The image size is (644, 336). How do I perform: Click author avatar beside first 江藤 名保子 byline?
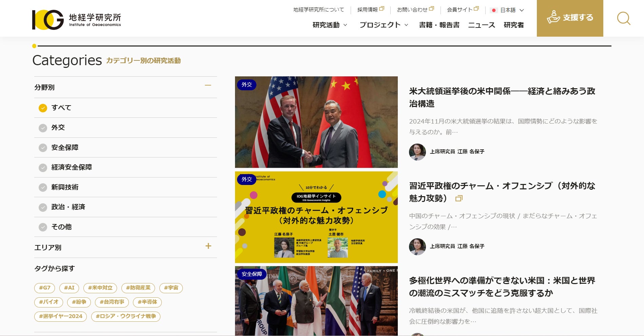[417, 152]
